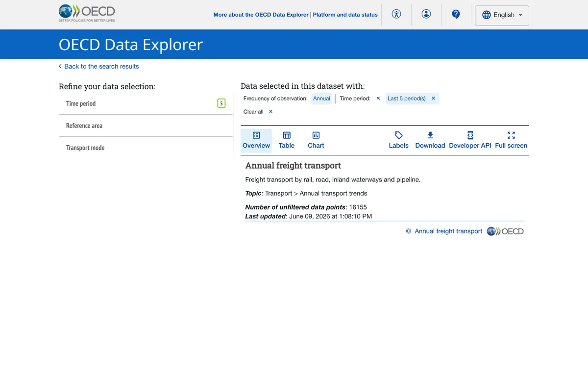
Task: Remove the Time period filter group
Action: 378,98
